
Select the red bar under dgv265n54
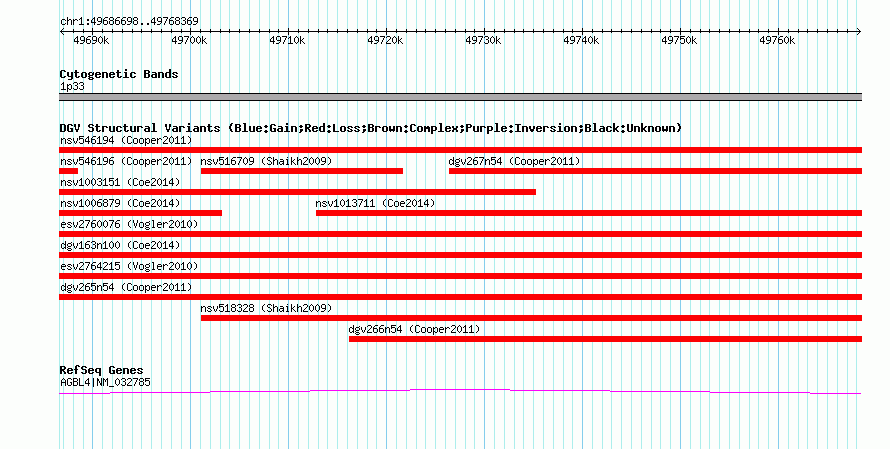click(460, 297)
